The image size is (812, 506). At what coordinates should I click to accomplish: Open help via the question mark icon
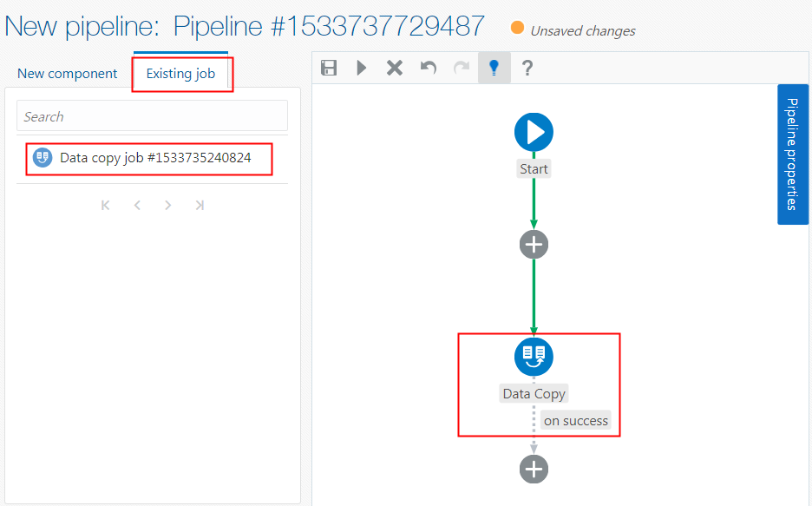click(527, 67)
